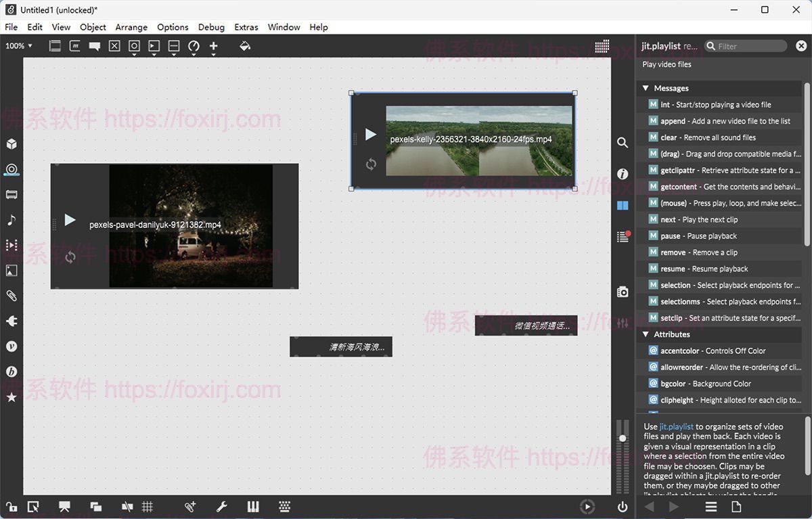The height and width of the screenshot is (519, 812).
Task: Open the wrench debugging tool icon
Action: point(221,507)
